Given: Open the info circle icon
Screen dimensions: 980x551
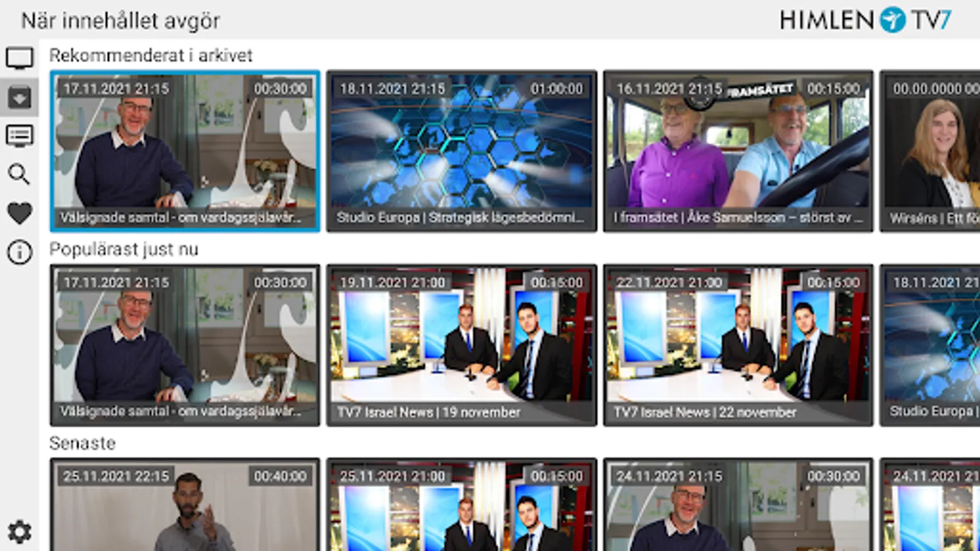Looking at the screenshot, I should (x=19, y=252).
